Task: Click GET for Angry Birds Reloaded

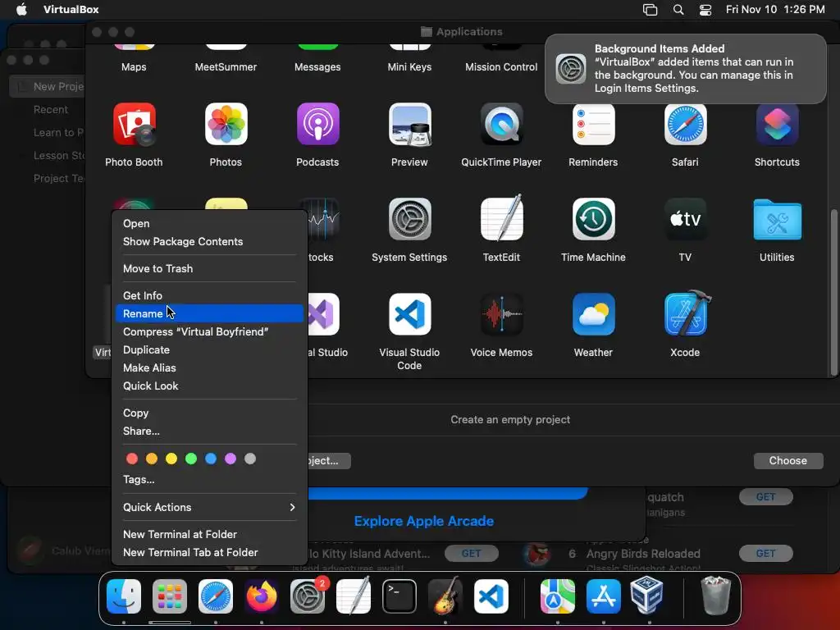Action: click(x=765, y=554)
